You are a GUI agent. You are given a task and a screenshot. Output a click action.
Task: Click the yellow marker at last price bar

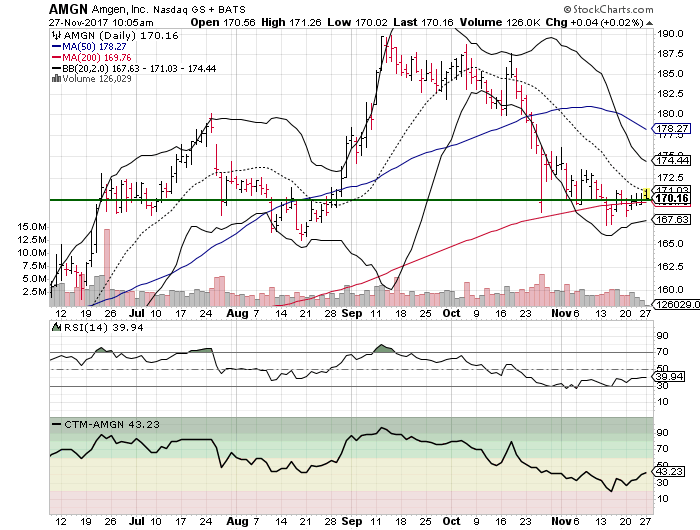coord(646,194)
